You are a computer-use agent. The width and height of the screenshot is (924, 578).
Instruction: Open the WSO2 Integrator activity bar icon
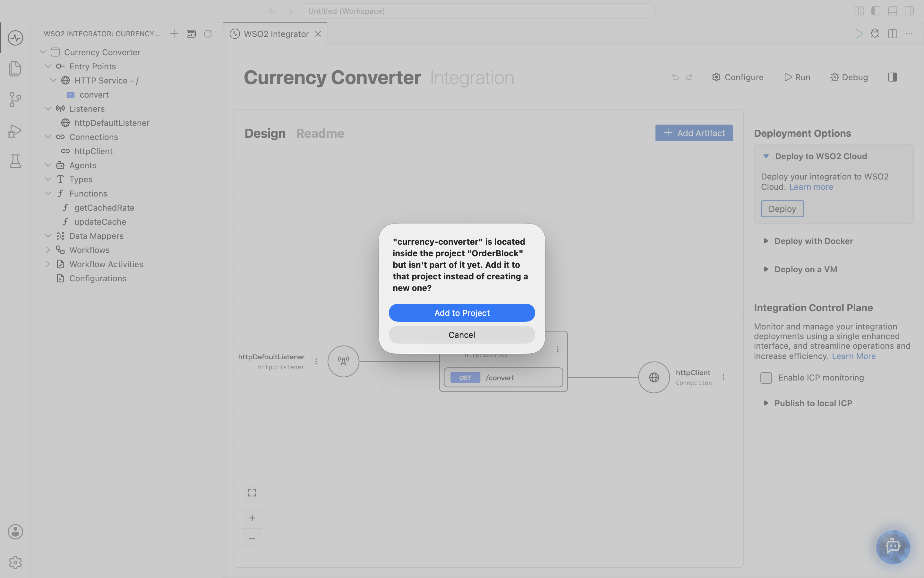(x=15, y=38)
